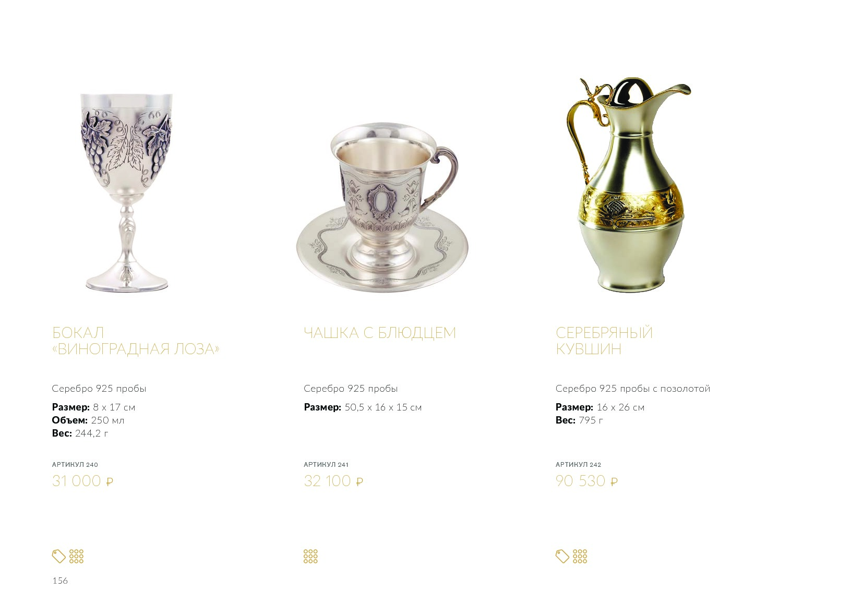Click the price tag icon under the goblet
The height and width of the screenshot is (616, 863).
tap(59, 557)
